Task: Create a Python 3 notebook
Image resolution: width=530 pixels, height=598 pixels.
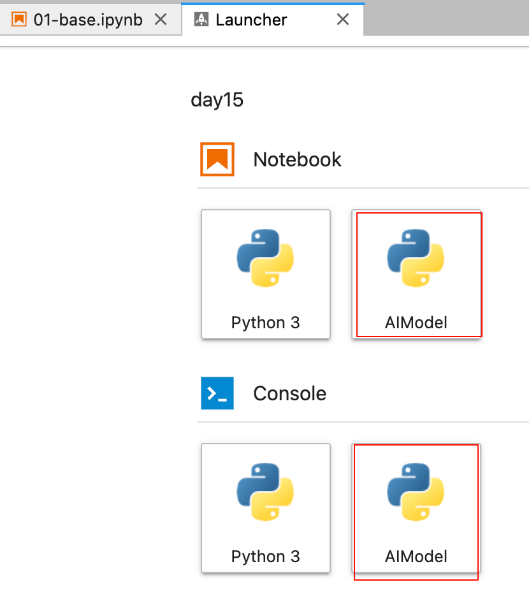Action: (x=266, y=274)
